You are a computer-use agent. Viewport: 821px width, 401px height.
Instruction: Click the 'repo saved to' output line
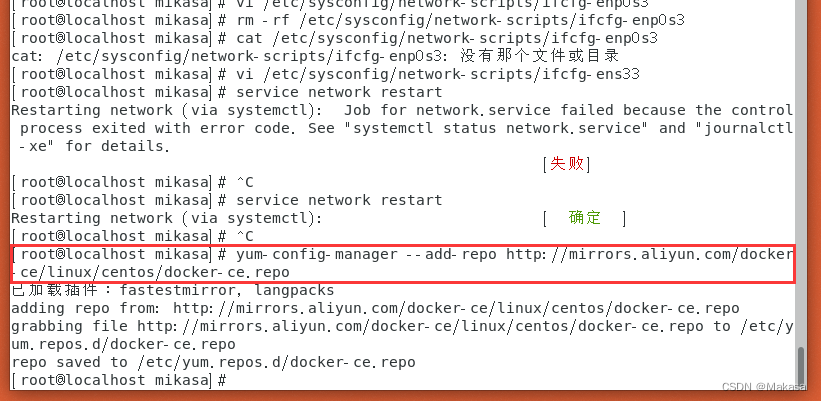tap(213, 362)
